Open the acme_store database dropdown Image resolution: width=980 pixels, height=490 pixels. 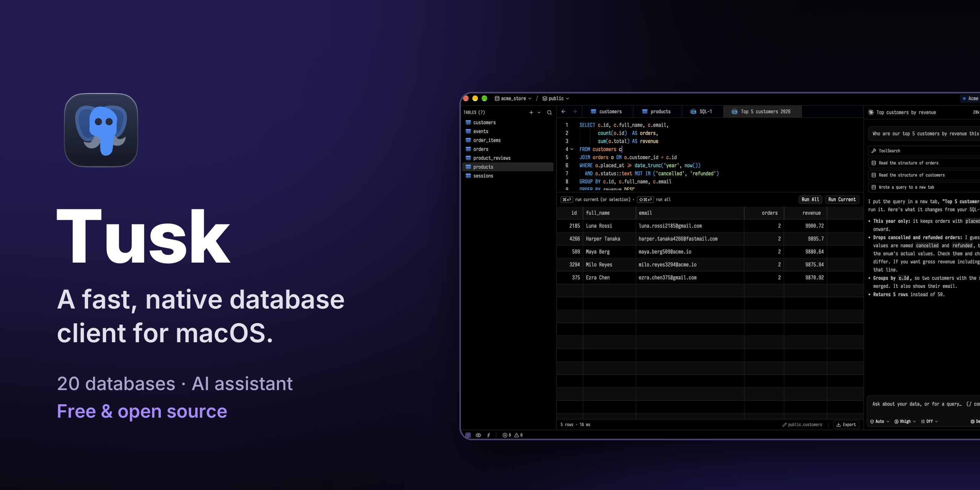[513, 98]
